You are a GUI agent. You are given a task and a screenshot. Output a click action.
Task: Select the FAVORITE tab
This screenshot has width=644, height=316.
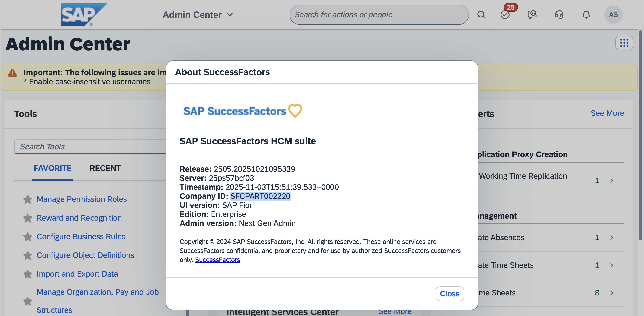tap(53, 168)
